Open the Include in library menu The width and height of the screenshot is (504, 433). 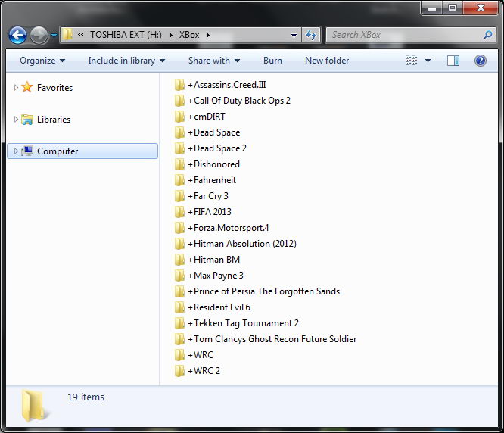coord(126,61)
